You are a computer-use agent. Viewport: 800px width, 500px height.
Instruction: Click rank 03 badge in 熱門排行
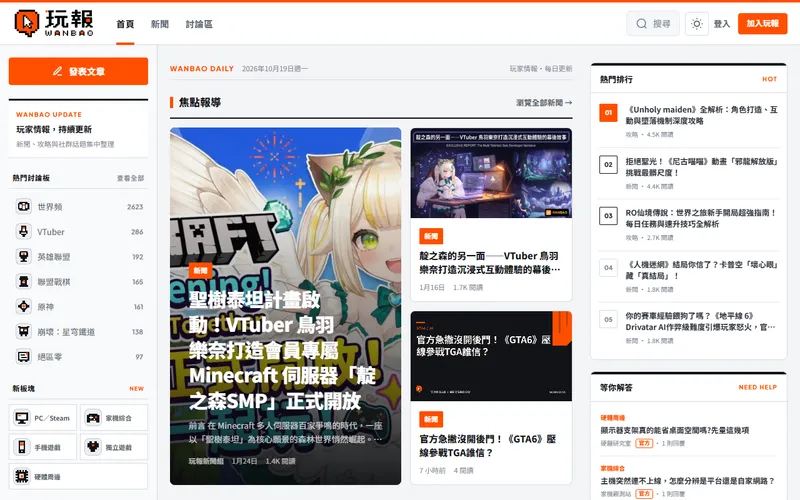click(608, 216)
